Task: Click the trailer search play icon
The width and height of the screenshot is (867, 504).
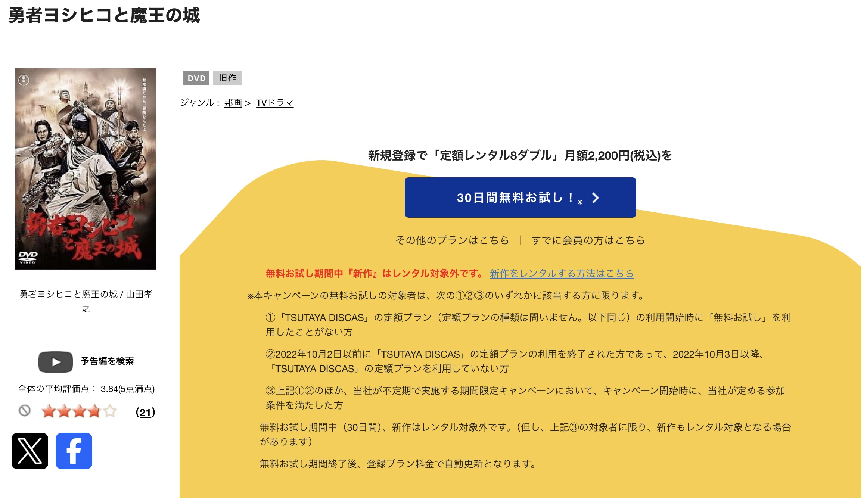Action: 56,362
